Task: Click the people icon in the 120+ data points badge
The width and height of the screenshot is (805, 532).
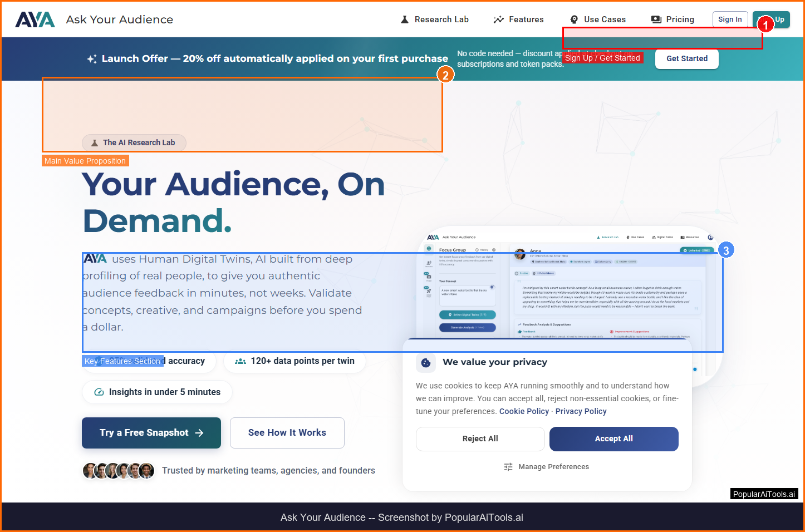Action: (x=240, y=361)
